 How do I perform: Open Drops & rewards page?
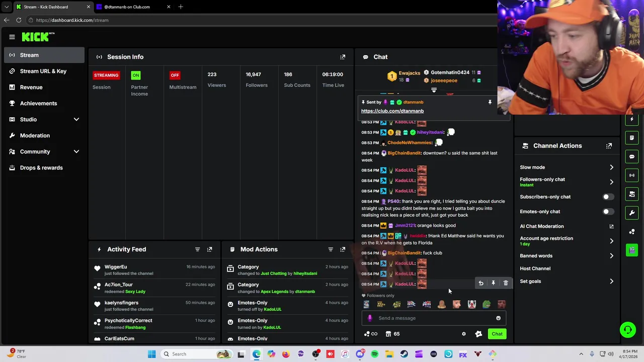(x=44, y=167)
